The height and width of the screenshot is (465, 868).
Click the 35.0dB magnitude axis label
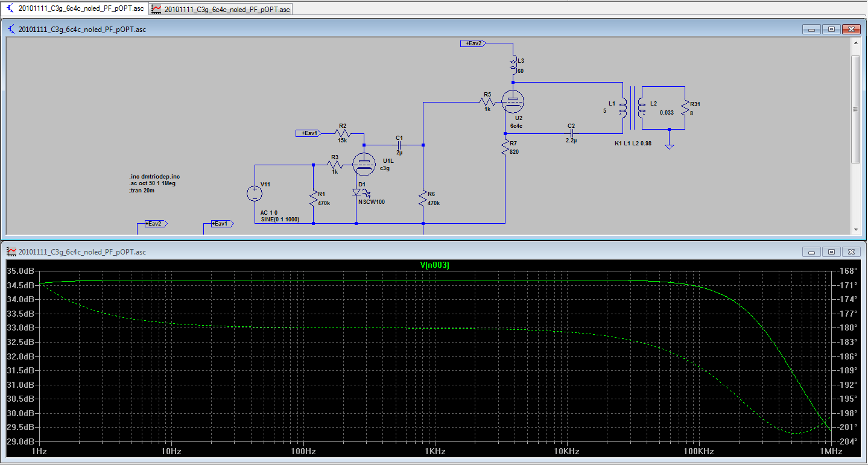[x=20, y=271]
